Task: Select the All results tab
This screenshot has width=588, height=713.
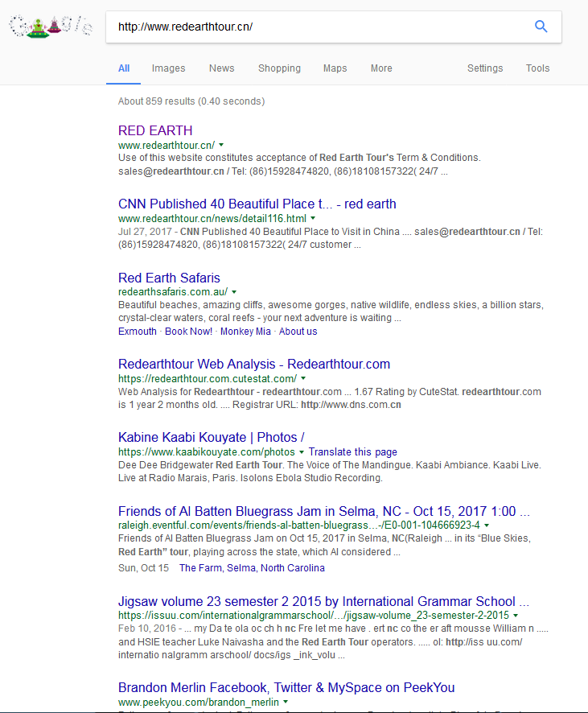Action: pos(124,68)
